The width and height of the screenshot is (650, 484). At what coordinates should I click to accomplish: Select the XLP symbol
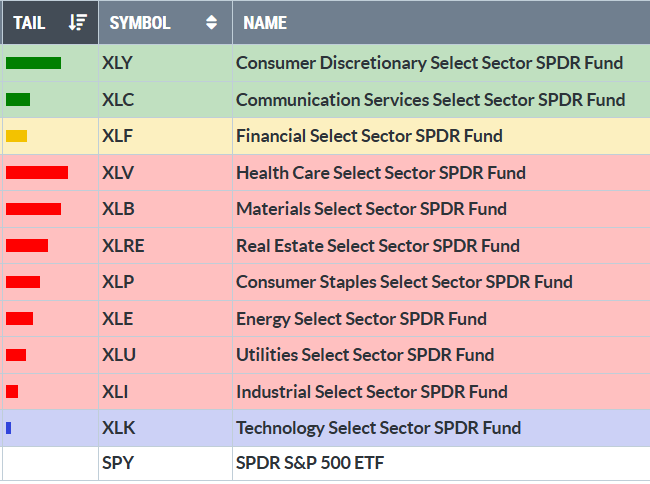coord(117,282)
